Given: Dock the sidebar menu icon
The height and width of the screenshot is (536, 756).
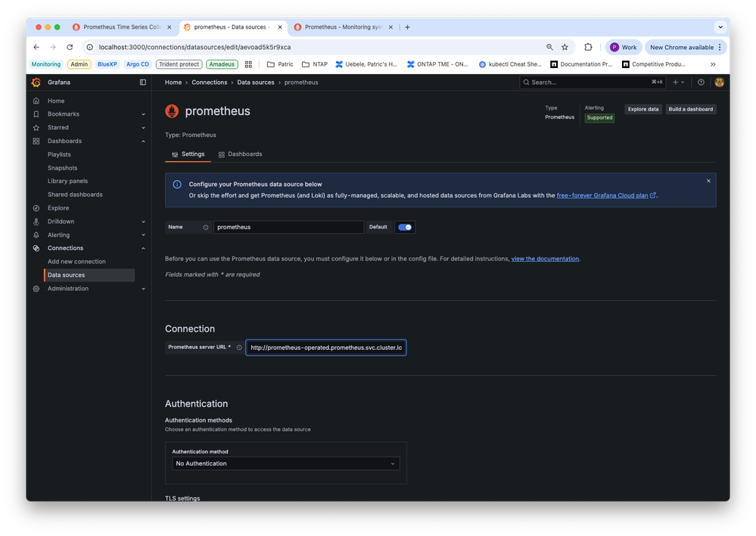Looking at the screenshot, I should [x=142, y=83].
